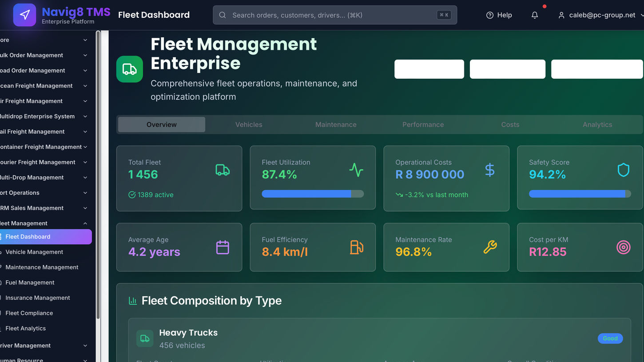The image size is (644, 362).
Task: Click the target icon in Cost per KM
Action: point(624,247)
